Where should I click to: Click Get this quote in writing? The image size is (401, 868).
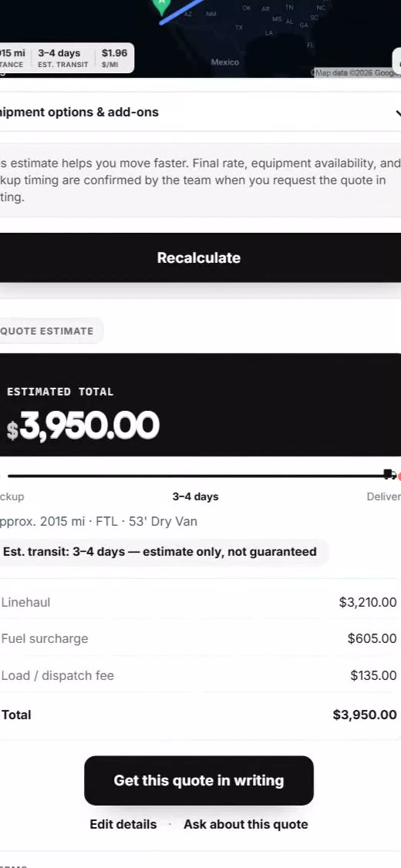[x=199, y=781]
